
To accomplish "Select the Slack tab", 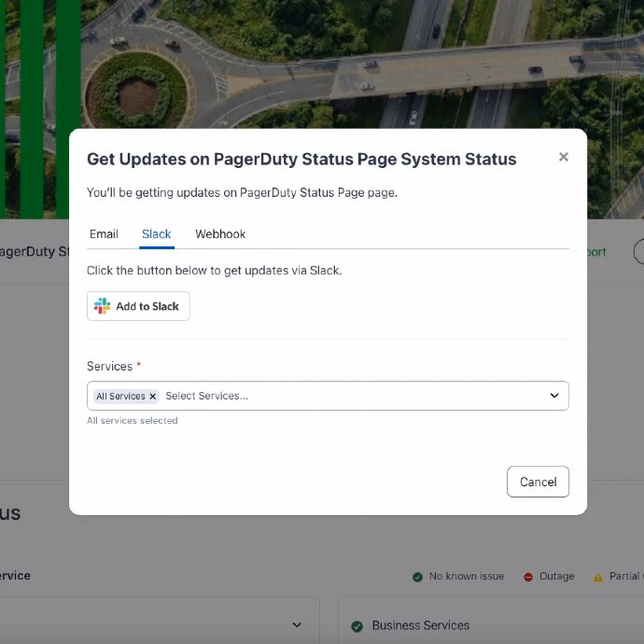I will pyautogui.click(x=157, y=234).
